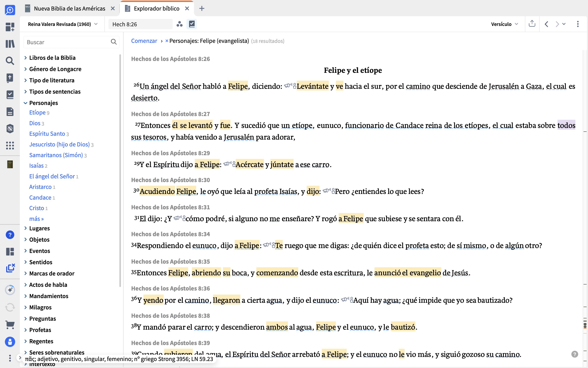This screenshot has height=368, width=588.
Task: Open the Versículo dropdown
Action: pyautogui.click(x=504, y=24)
